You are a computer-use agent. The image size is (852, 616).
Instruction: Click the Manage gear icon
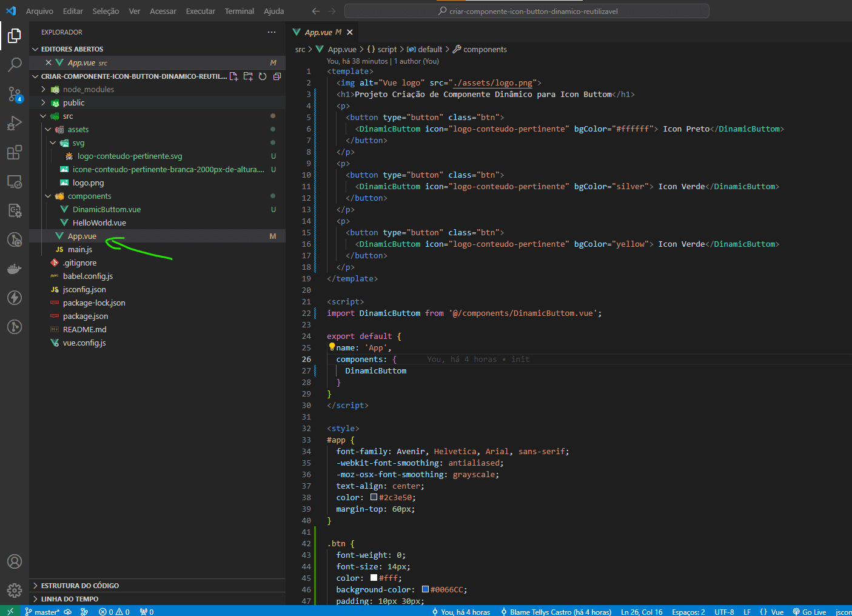click(15, 590)
